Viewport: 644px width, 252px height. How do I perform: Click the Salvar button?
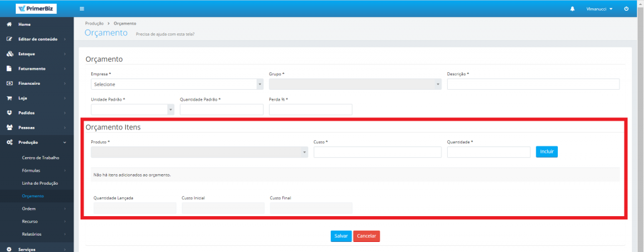341,236
